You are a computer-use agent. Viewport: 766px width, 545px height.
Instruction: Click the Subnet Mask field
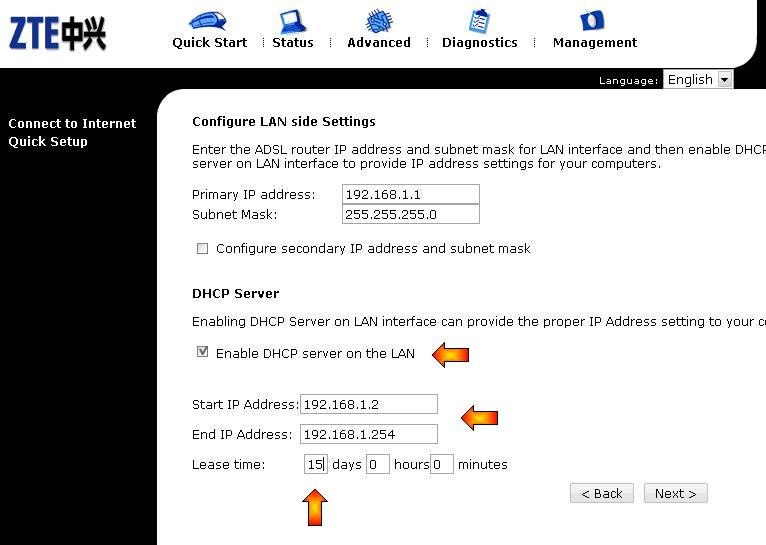[410, 214]
